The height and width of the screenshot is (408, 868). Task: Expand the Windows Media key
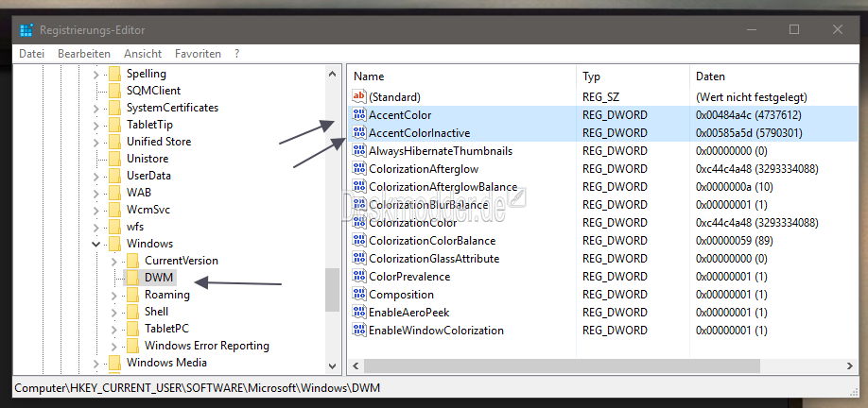[96, 364]
